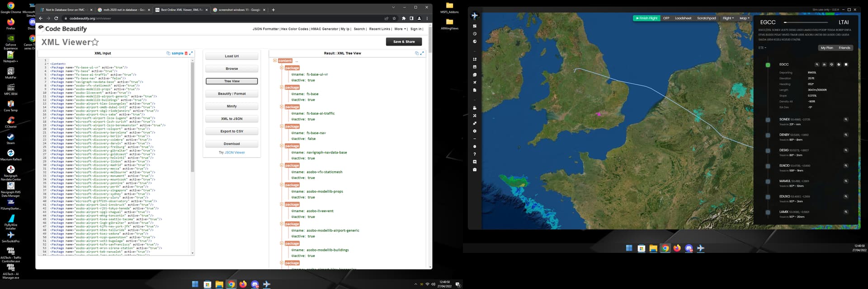Screen dimensions: 868x289
Task: Open the Map dropdown in SimToolkitPro
Action: 744,18
